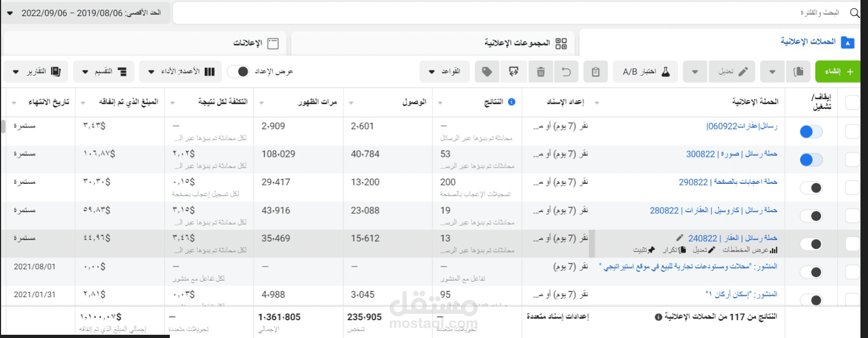This screenshot has height=338, width=868.
Task: Click عرض المخططات view charts under 240822
Action: 750,250
